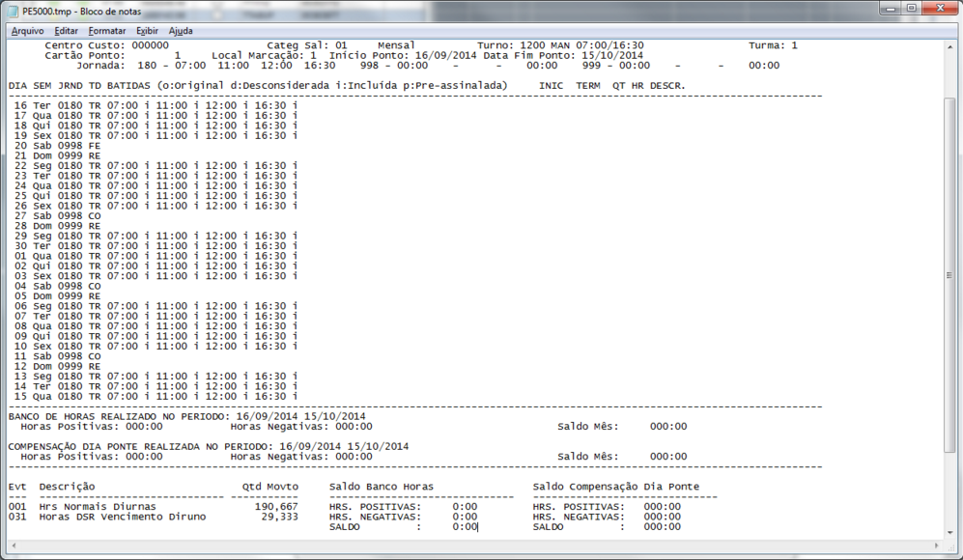
Task: Open the Exibir menu
Action: 147,31
